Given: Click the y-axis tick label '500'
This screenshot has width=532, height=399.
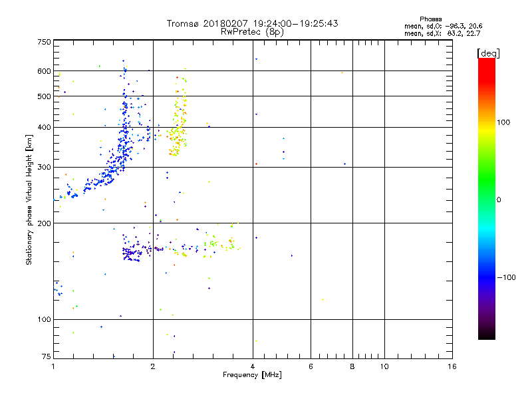Looking at the screenshot, I should 44,96.
